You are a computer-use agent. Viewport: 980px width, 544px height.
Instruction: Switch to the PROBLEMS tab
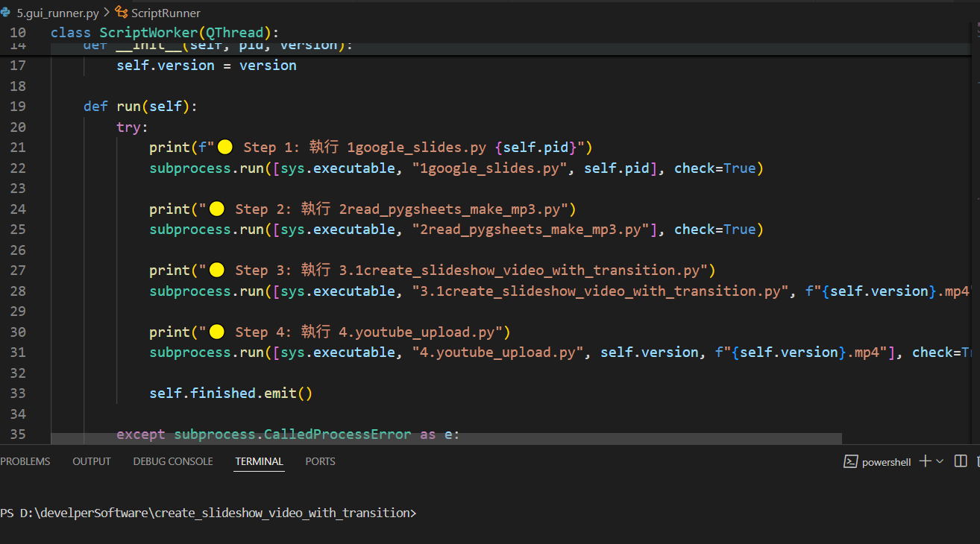[25, 461]
